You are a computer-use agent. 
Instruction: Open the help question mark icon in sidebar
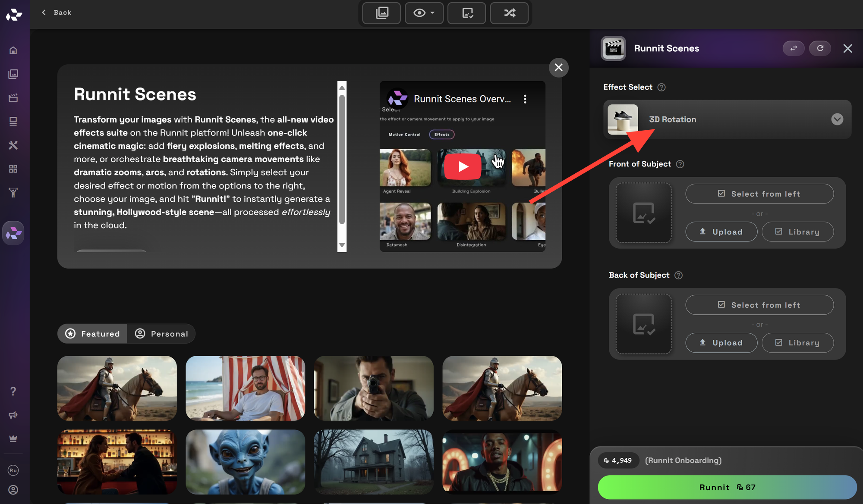(x=13, y=391)
